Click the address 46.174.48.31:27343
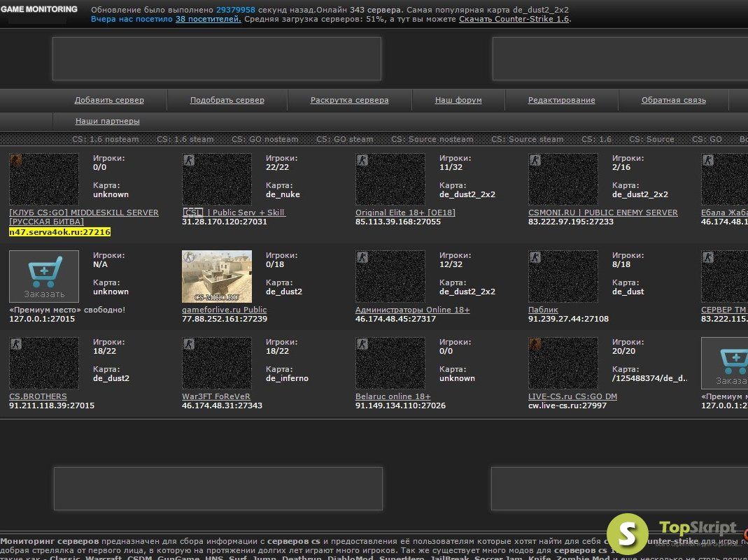Screen dimensions: 748x560 [222, 405]
